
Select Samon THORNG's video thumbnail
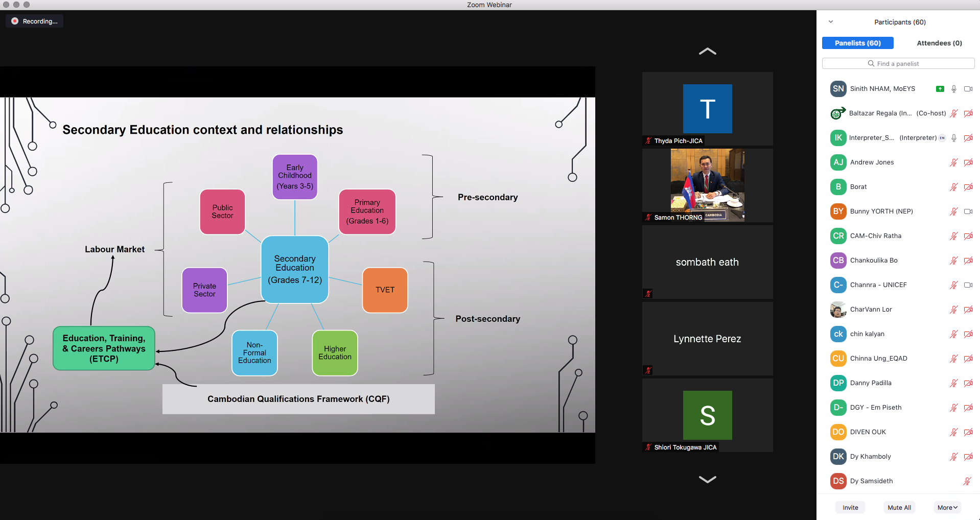click(707, 185)
